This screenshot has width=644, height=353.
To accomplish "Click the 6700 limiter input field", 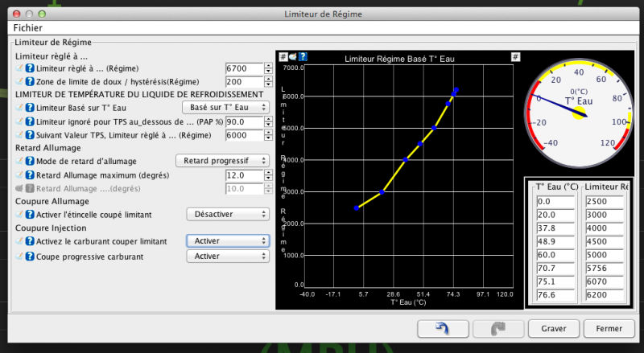I will pyautogui.click(x=245, y=68).
